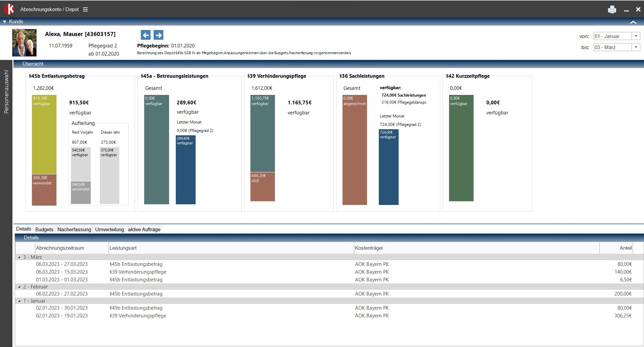Click the 6,50€ Anteil value
This screenshot has width=644, height=347.
(626, 280)
